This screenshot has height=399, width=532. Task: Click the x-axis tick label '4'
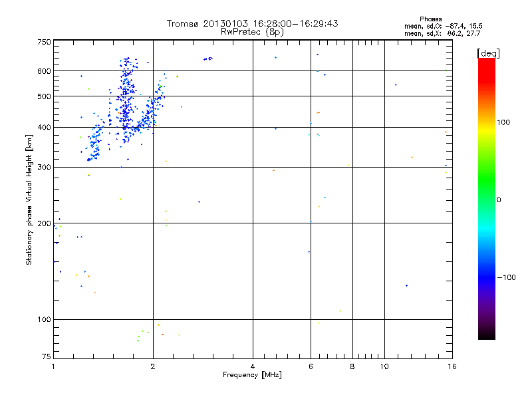(253, 366)
